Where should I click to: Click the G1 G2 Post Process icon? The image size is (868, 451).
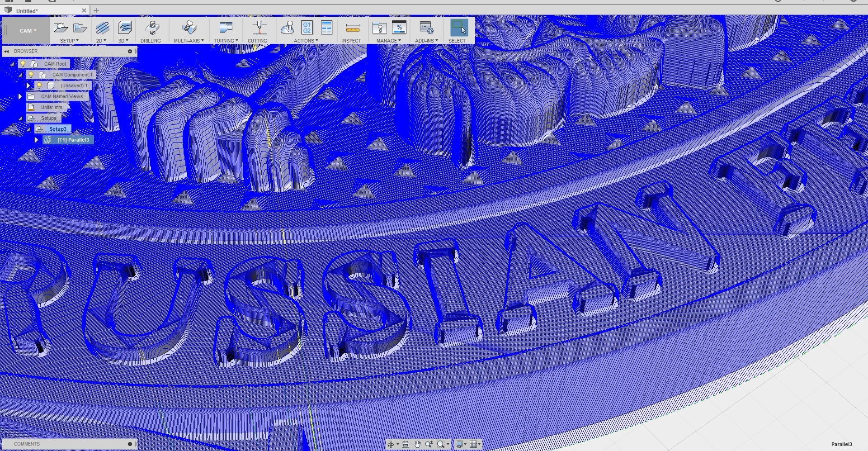tap(307, 28)
